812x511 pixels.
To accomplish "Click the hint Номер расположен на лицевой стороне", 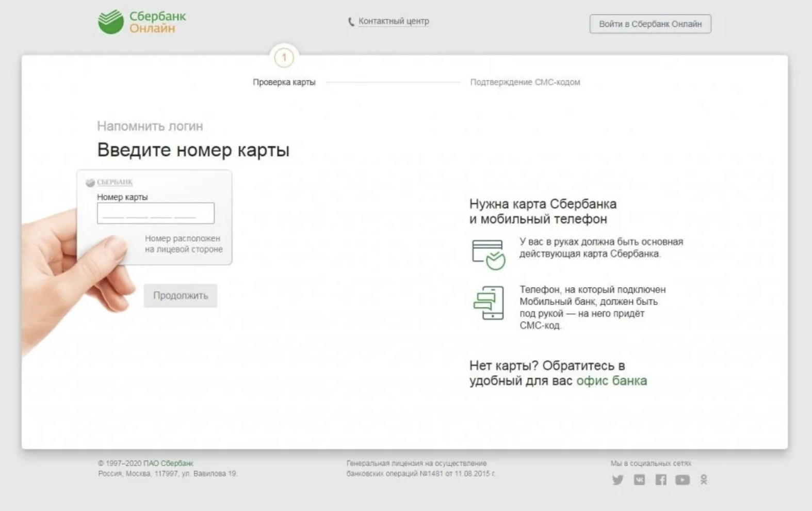I will click(184, 244).
